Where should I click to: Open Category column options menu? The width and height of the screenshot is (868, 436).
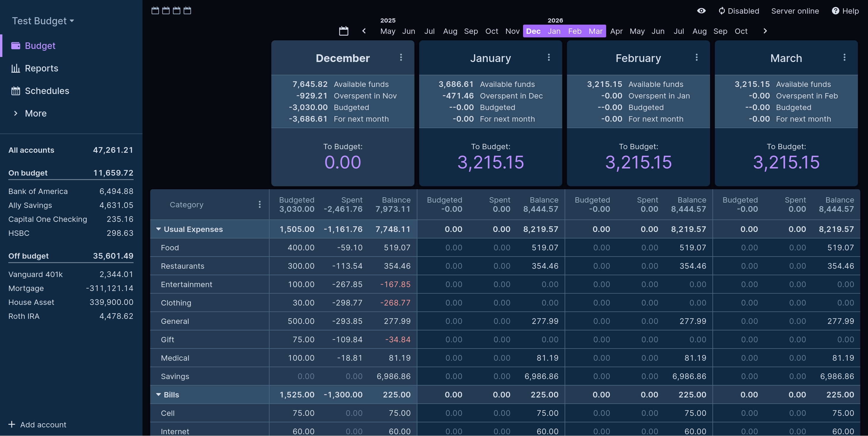coord(259,204)
